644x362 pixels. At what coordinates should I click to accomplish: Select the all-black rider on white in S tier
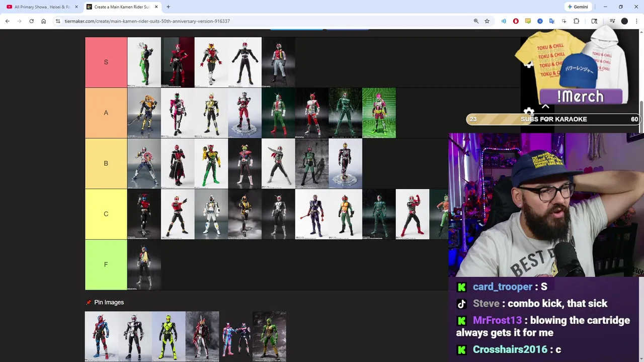coord(245,62)
